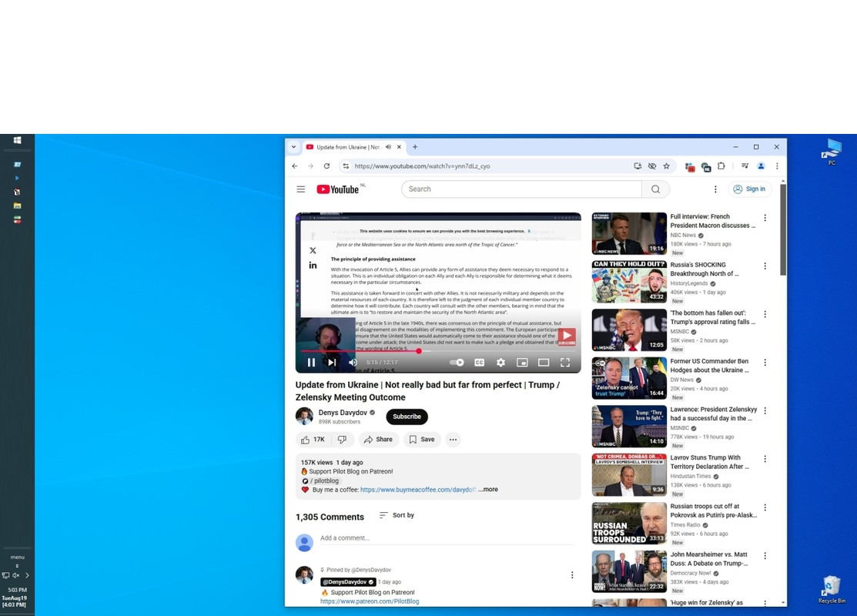View site information in address bar

(346, 166)
